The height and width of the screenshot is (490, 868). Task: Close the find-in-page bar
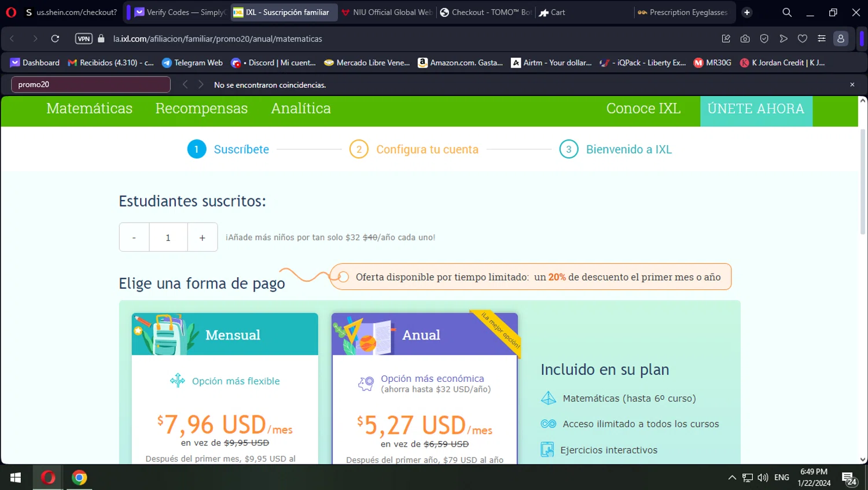852,84
